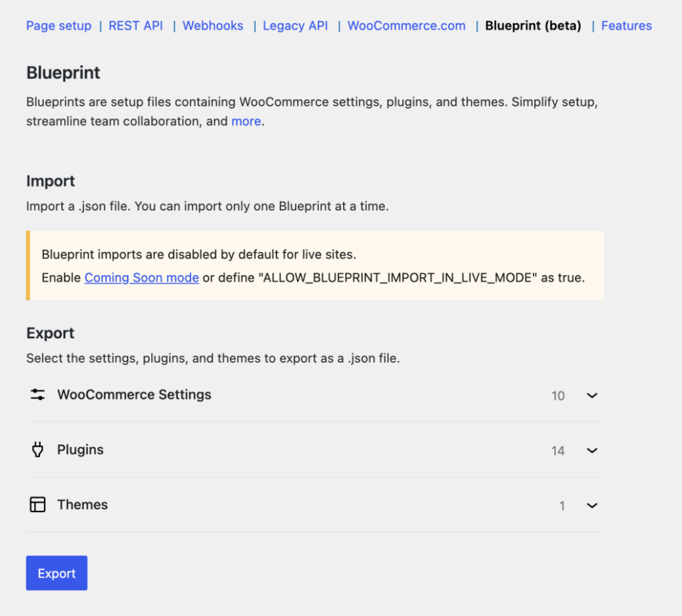Expand the Plugins section chevron
The image size is (682, 616).
591,451
